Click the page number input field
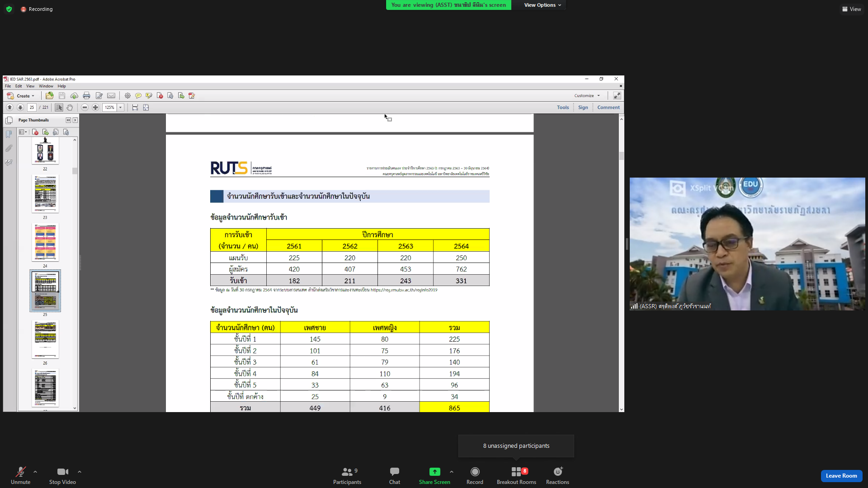The image size is (868, 488). 32,108
